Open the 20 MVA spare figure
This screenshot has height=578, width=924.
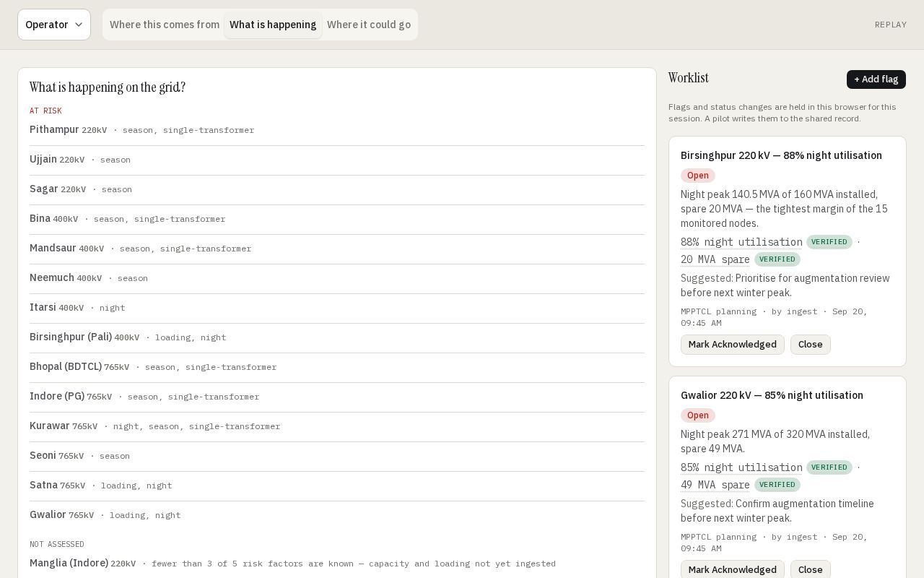[x=715, y=259]
